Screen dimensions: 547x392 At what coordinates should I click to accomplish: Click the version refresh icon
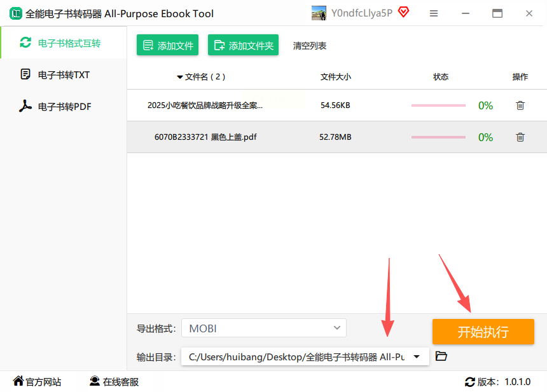(x=470, y=382)
